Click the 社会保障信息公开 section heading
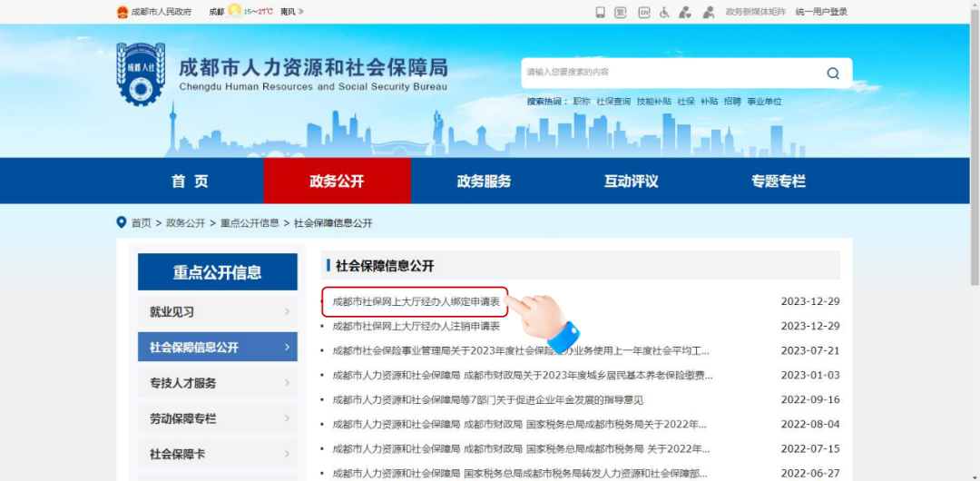 [385, 266]
